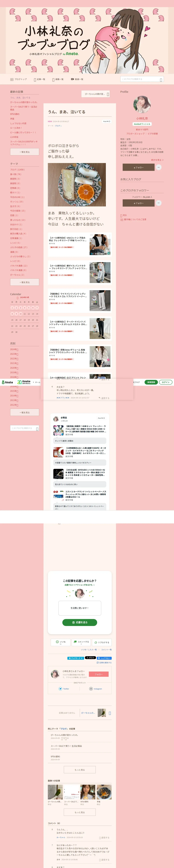
Task: Open theme category 食べ物 (74)
Action: pos(16,174)
